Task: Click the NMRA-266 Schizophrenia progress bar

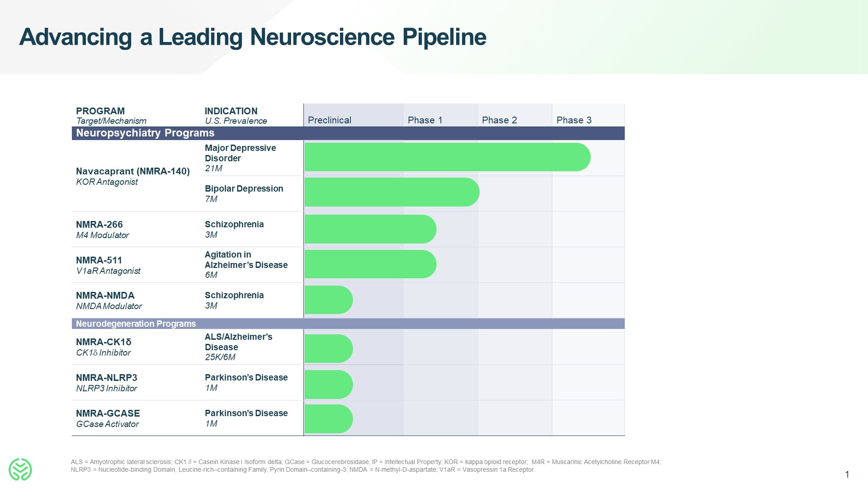Action: [x=370, y=229]
